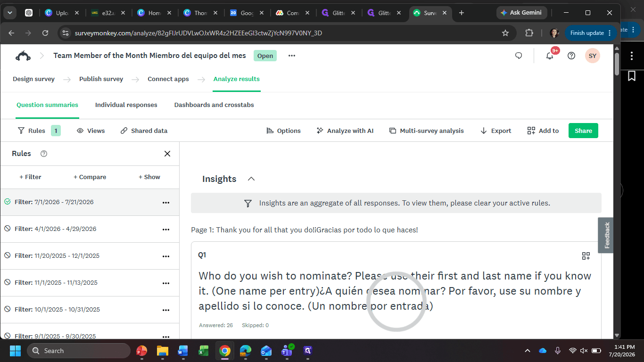Viewport: 644px width, 362px height.
Task: Click the browser address bar URL
Action: point(198,33)
